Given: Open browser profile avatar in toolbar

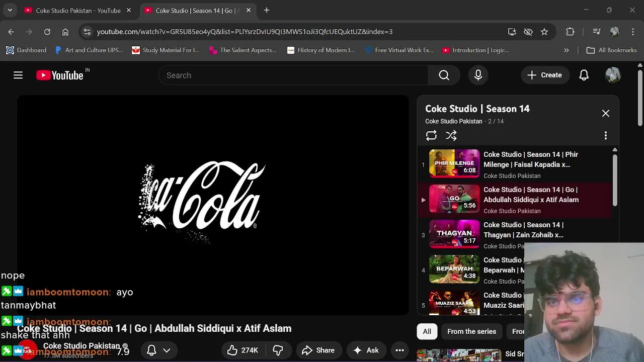Looking at the screenshot, I should click(x=614, y=32).
